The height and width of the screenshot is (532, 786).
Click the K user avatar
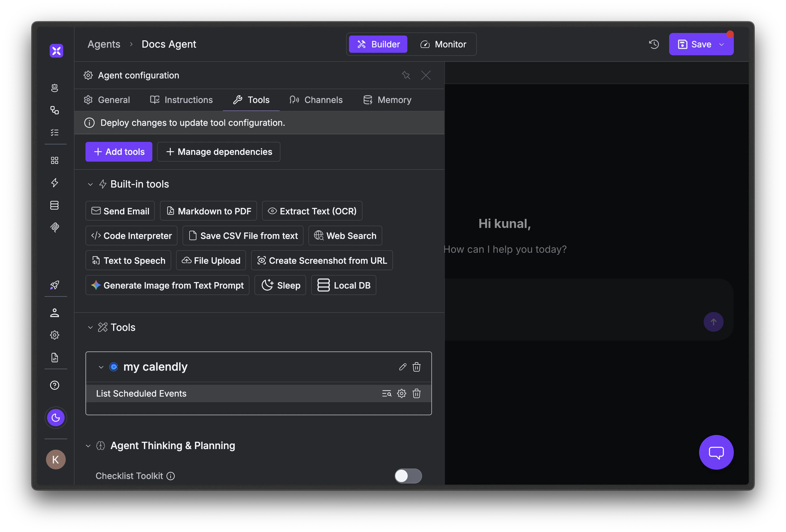(56, 459)
